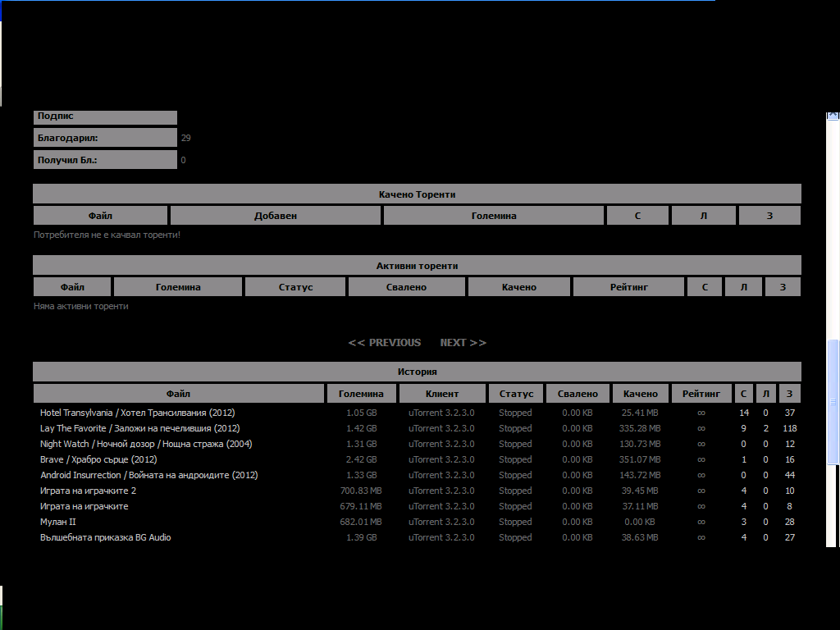This screenshot has height=630, width=840.
Task: Click Рейтинг column header in История table
Action: (x=701, y=394)
